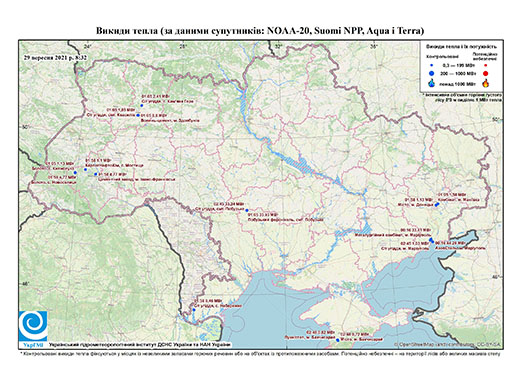Click the date '29 вересня 2021 р. 8:32'

click(x=55, y=57)
